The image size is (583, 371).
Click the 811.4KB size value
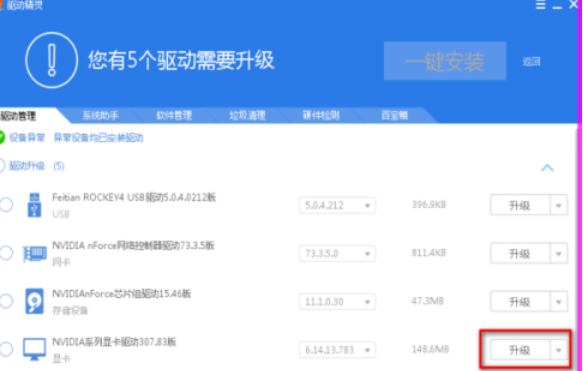(x=429, y=253)
